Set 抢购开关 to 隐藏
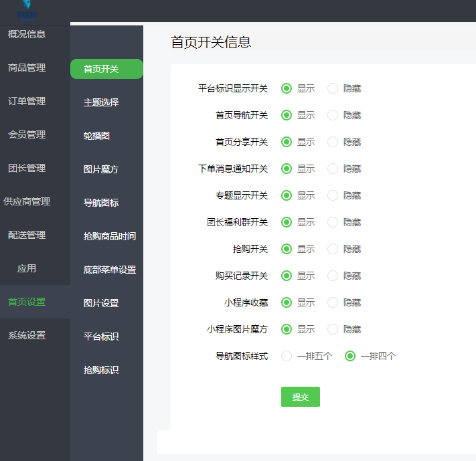 click(x=333, y=249)
